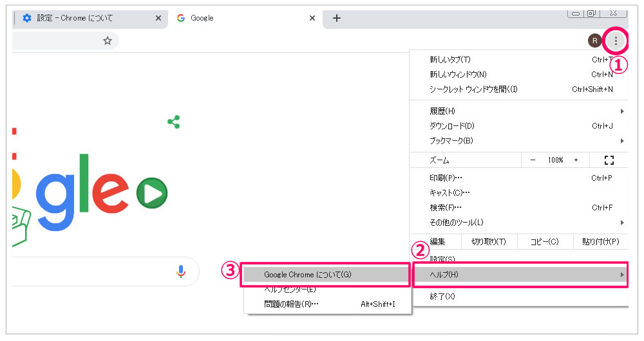Select 問題の報告(R)… in the submenu
Image resolution: width=644 pixels, height=341 pixels.
click(x=327, y=304)
